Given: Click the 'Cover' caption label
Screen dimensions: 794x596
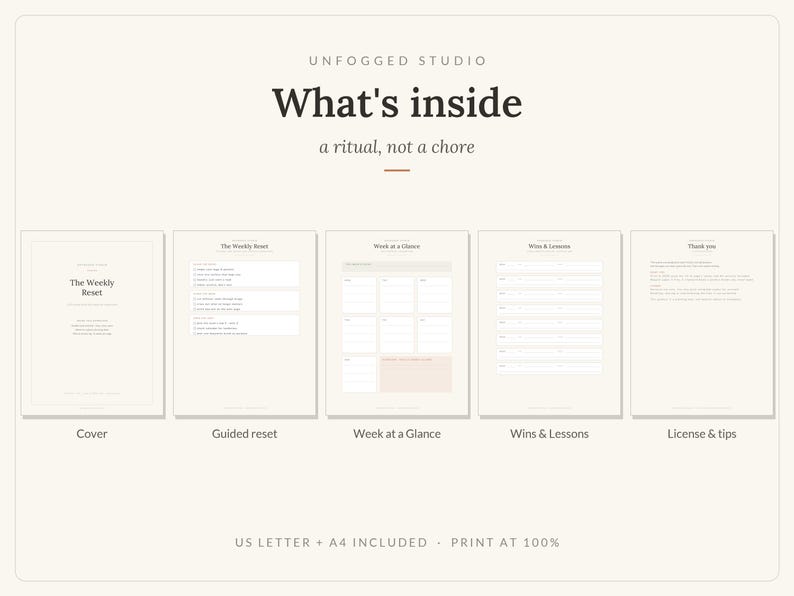Looking at the screenshot, I should (92, 433).
